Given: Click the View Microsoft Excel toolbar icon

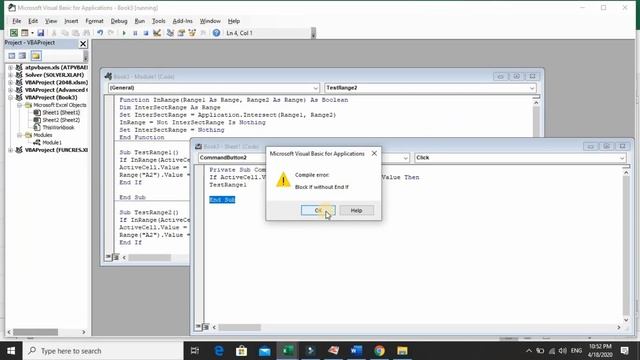Looking at the screenshot, I should pyautogui.click(x=14, y=33).
